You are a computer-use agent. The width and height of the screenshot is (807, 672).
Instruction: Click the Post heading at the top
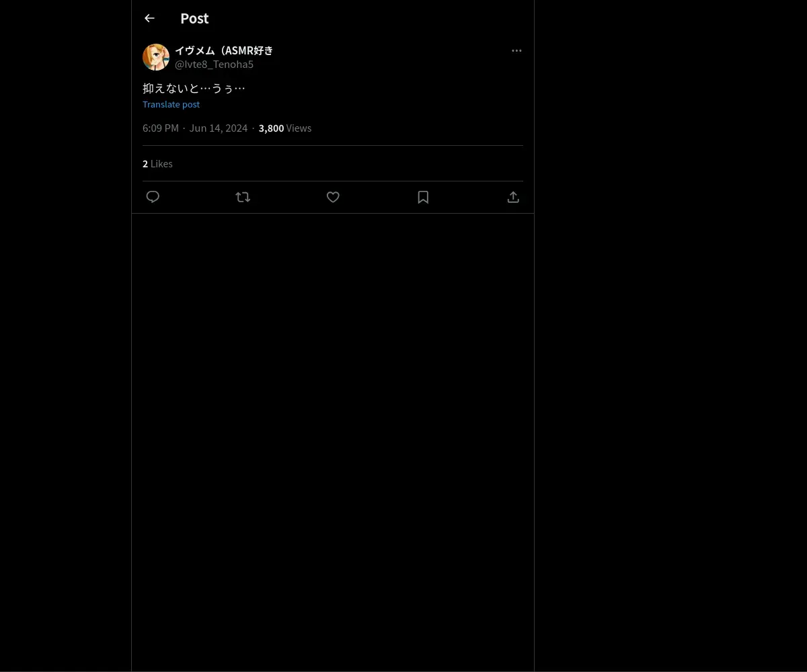[x=194, y=18]
